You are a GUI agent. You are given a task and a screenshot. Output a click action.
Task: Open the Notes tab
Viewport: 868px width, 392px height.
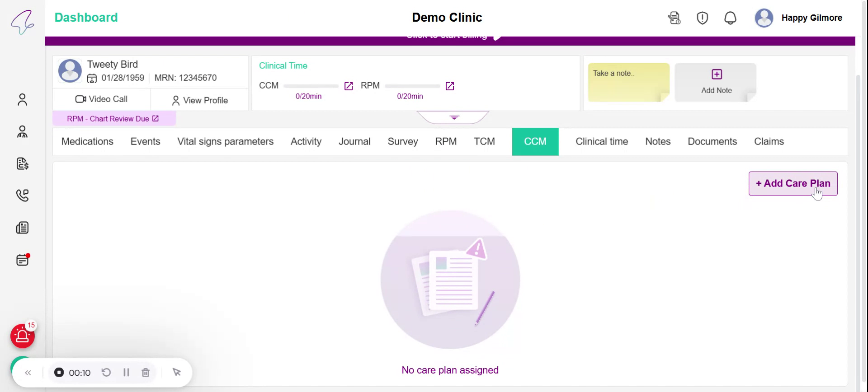pos(658,141)
